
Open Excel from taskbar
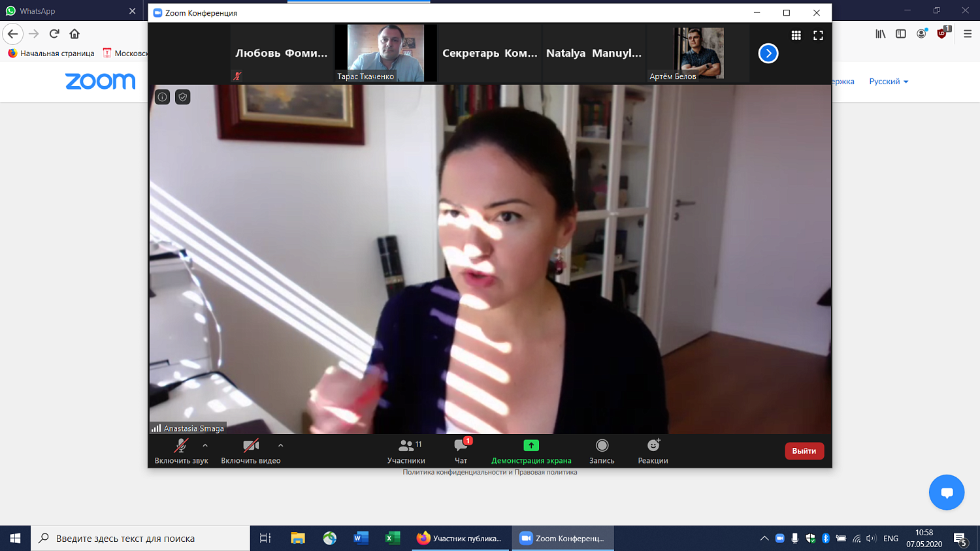[392, 539]
